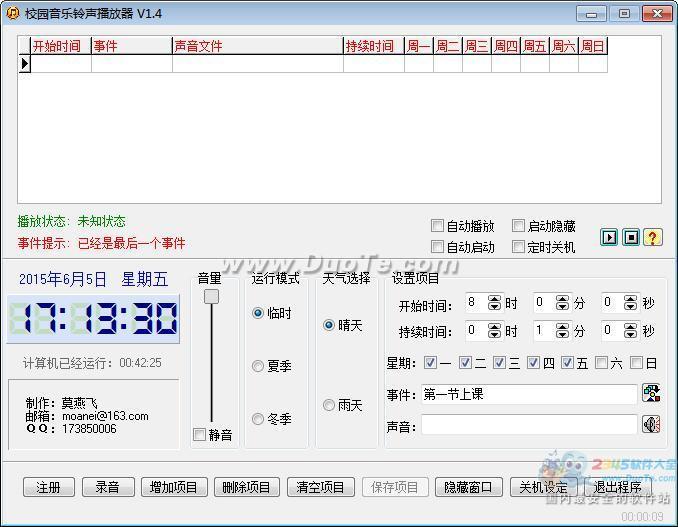Uncheck weekday 一 checkbox
The width and height of the screenshot is (678, 527).
click(x=430, y=362)
